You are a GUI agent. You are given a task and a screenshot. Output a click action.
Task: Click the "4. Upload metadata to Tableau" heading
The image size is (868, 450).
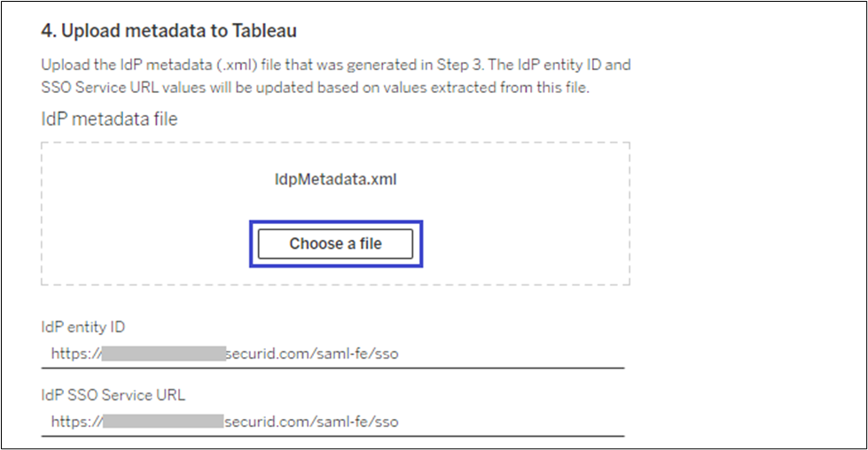pos(168,31)
